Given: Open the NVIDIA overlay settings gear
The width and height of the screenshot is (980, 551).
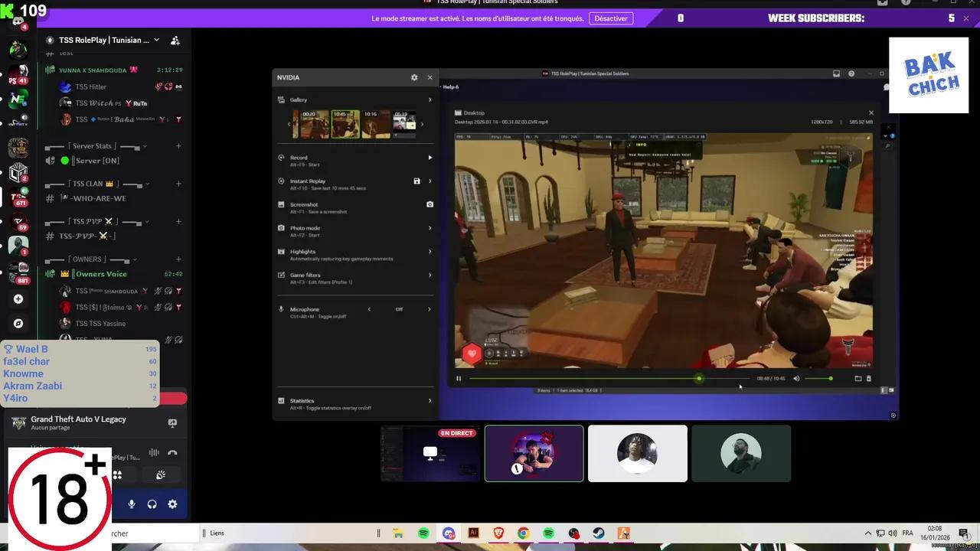Looking at the screenshot, I should (414, 77).
